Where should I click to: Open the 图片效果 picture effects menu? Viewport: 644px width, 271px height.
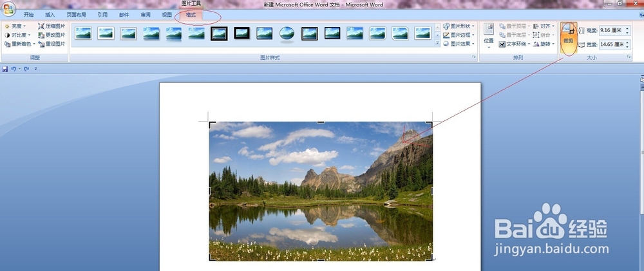tap(459, 44)
